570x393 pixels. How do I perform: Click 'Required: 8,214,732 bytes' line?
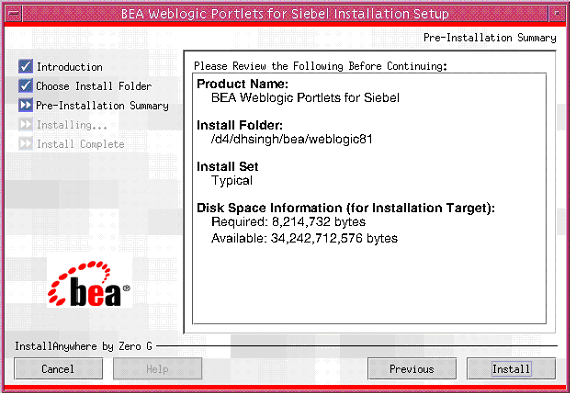289,222
